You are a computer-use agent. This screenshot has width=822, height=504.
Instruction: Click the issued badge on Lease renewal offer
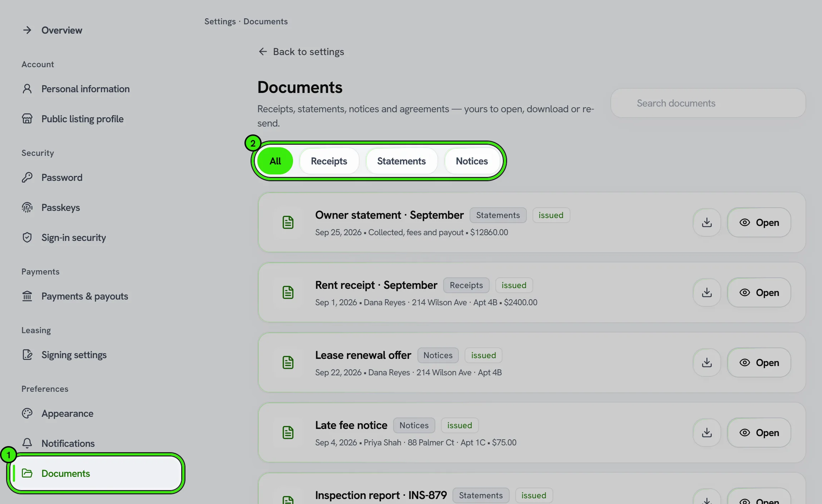point(483,355)
